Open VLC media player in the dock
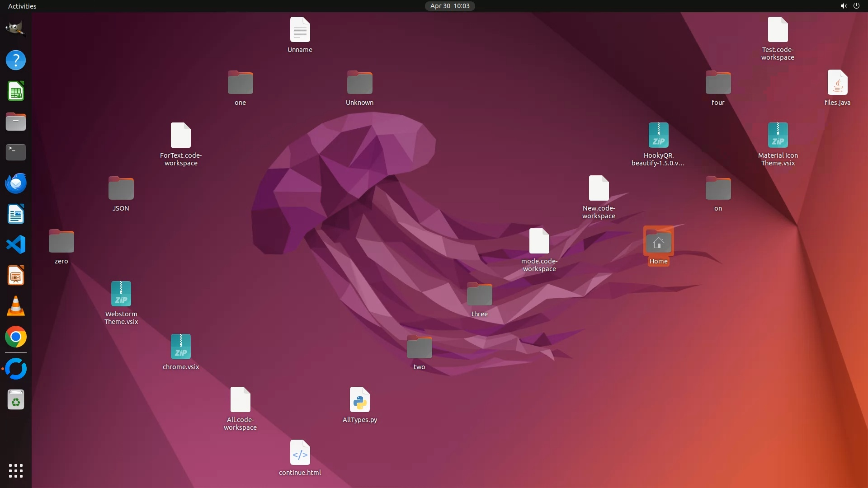The height and width of the screenshot is (488, 868). (16, 306)
